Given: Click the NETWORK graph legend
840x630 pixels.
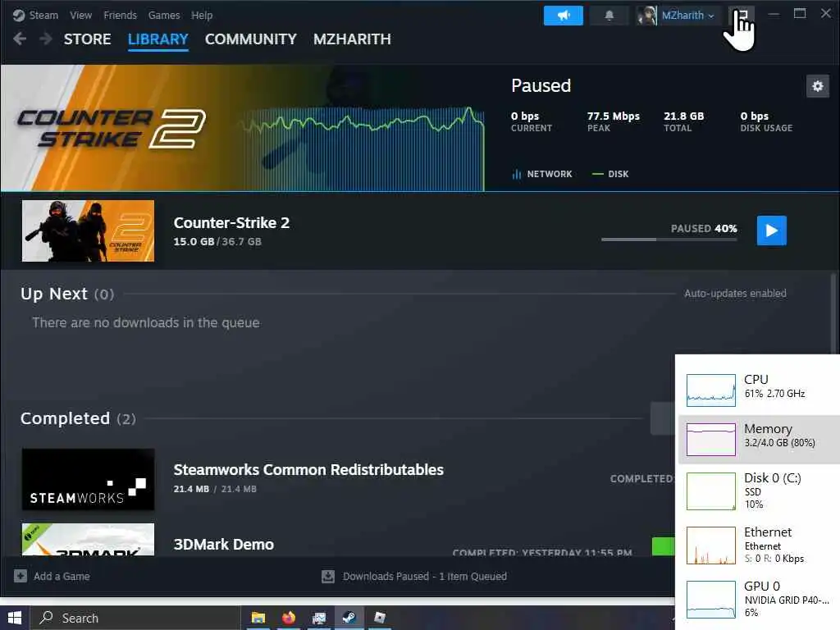Looking at the screenshot, I should pos(542,174).
